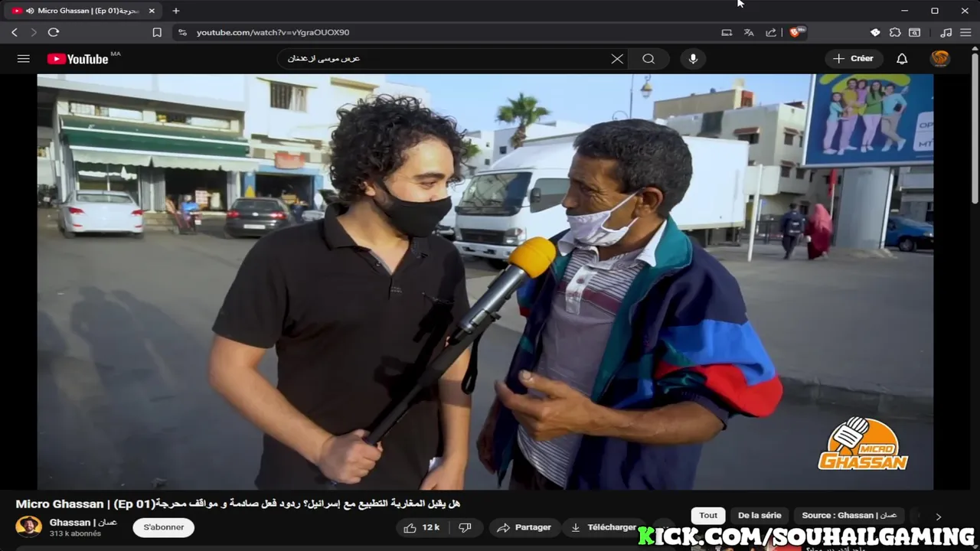Image resolution: width=980 pixels, height=551 pixels.
Task: Select the Source : Ghassan chip
Action: (x=849, y=516)
